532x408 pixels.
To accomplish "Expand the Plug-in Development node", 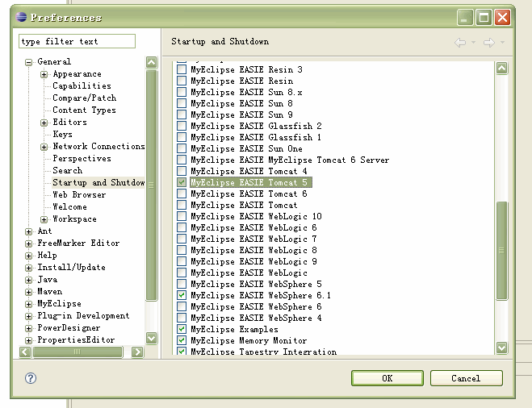I will pos(28,316).
